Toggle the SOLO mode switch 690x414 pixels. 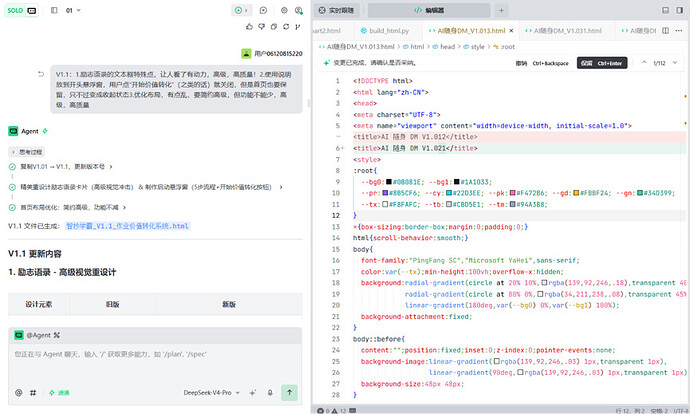(21, 10)
